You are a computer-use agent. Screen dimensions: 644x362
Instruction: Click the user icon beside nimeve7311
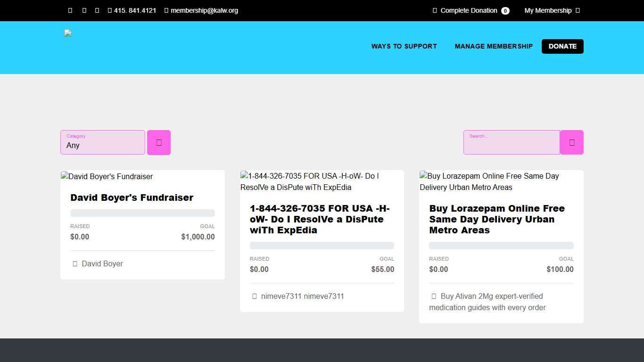(x=255, y=296)
